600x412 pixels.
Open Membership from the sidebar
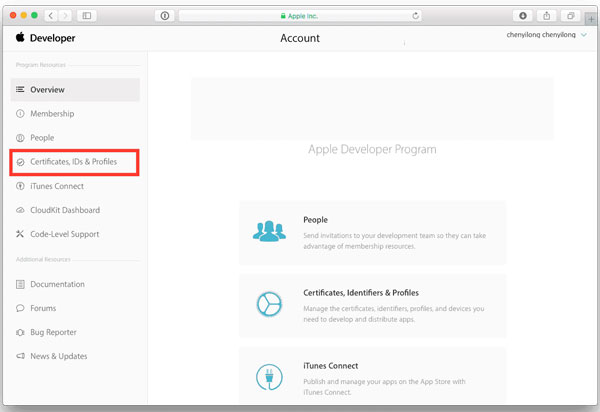pos(52,114)
